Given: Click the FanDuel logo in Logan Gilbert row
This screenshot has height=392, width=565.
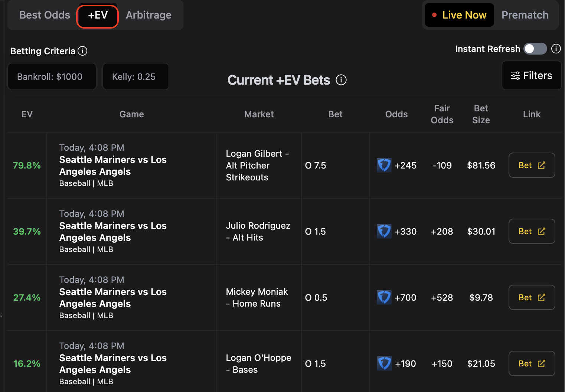Looking at the screenshot, I should [x=384, y=165].
